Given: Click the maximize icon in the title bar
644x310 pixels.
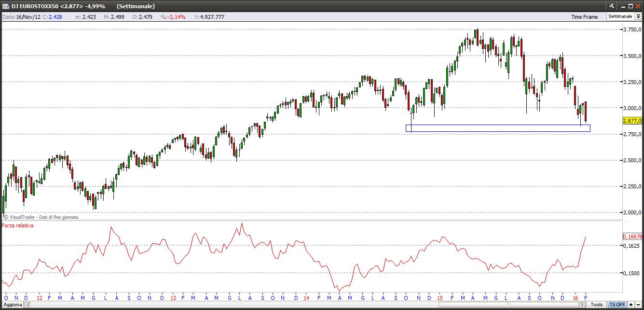Looking at the screenshot, I should point(630,6).
